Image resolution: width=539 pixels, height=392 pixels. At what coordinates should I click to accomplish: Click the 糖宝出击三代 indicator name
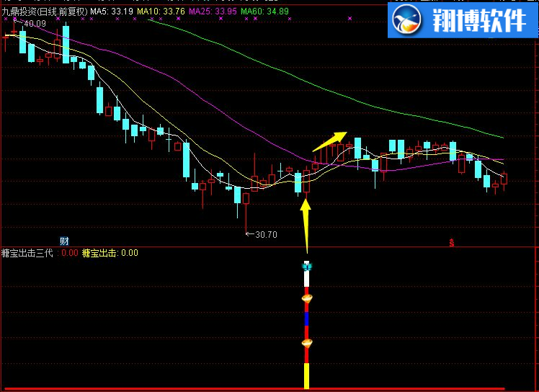tap(27, 253)
